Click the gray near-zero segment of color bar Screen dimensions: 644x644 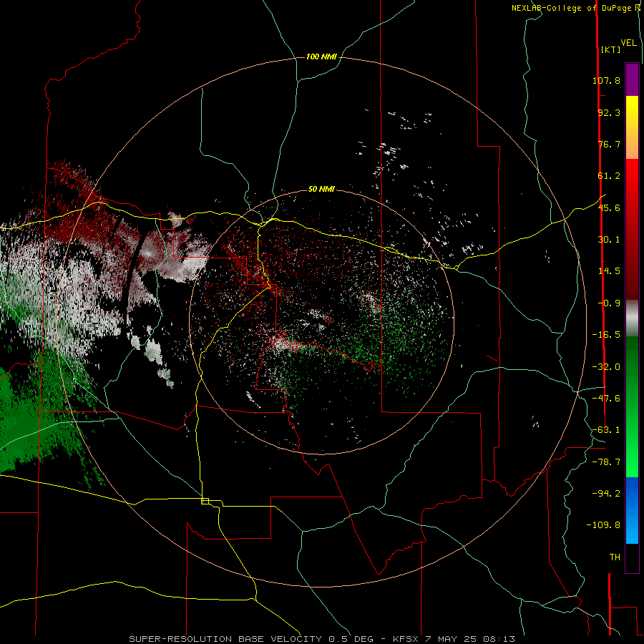[632, 316]
